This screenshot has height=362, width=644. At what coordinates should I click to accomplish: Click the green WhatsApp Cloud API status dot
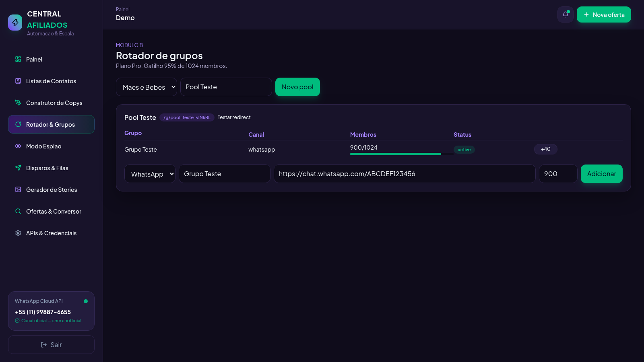[x=86, y=301]
